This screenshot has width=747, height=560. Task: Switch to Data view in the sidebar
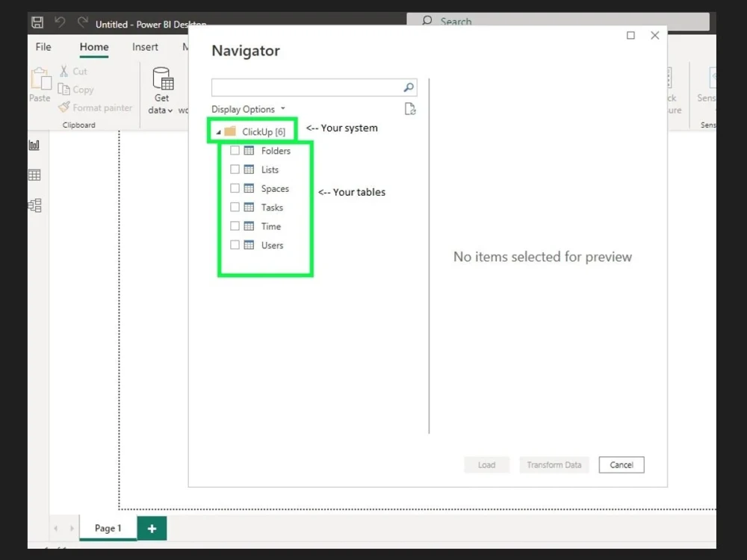(34, 175)
